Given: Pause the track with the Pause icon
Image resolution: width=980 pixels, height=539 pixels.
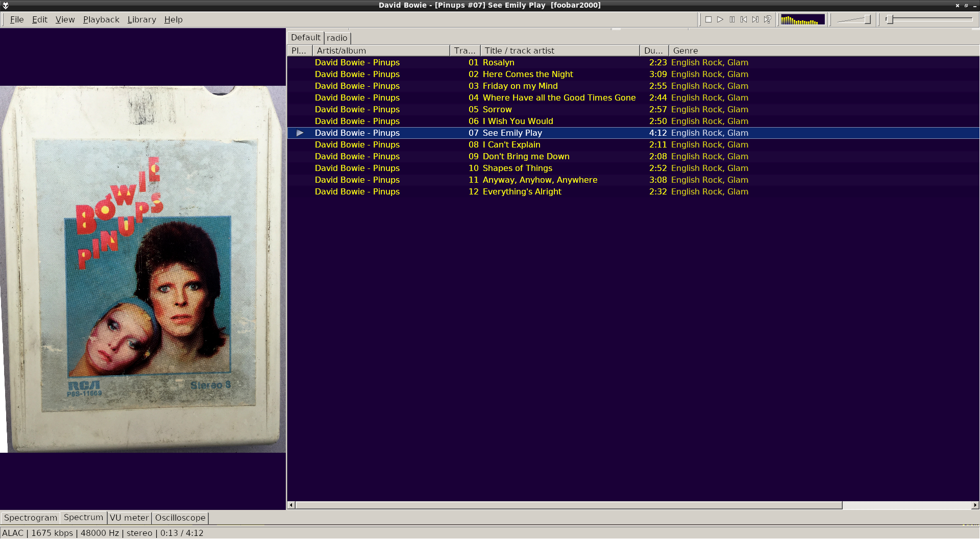Looking at the screenshot, I should pyautogui.click(x=732, y=19).
